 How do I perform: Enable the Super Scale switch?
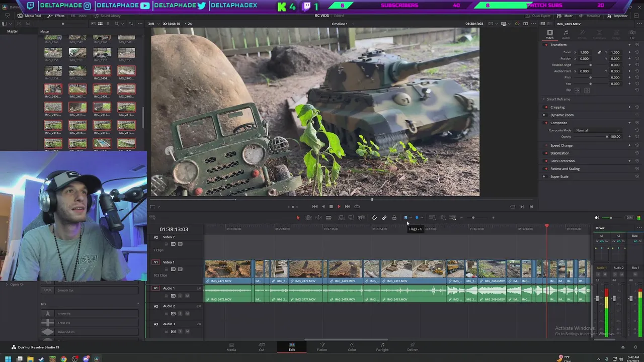click(546, 176)
